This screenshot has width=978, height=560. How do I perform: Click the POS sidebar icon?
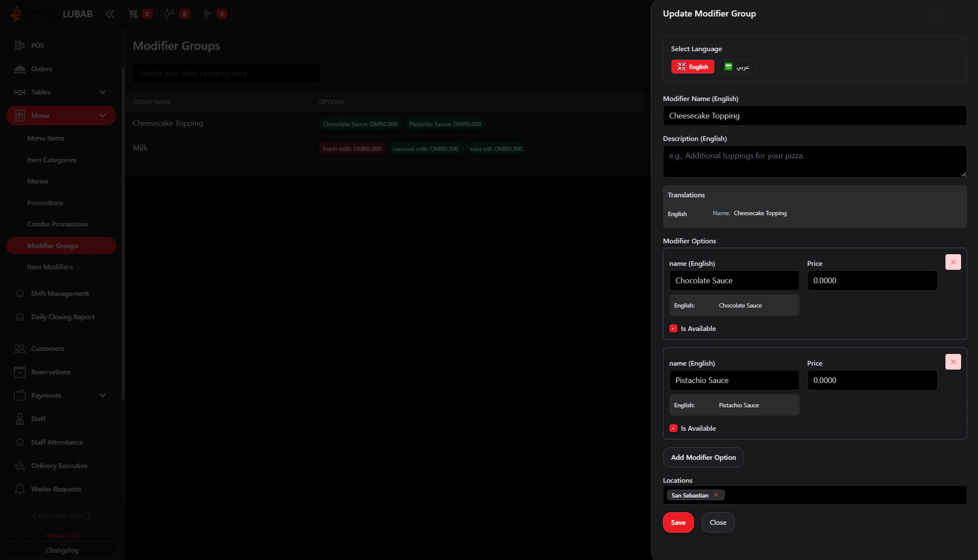click(x=20, y=45)
